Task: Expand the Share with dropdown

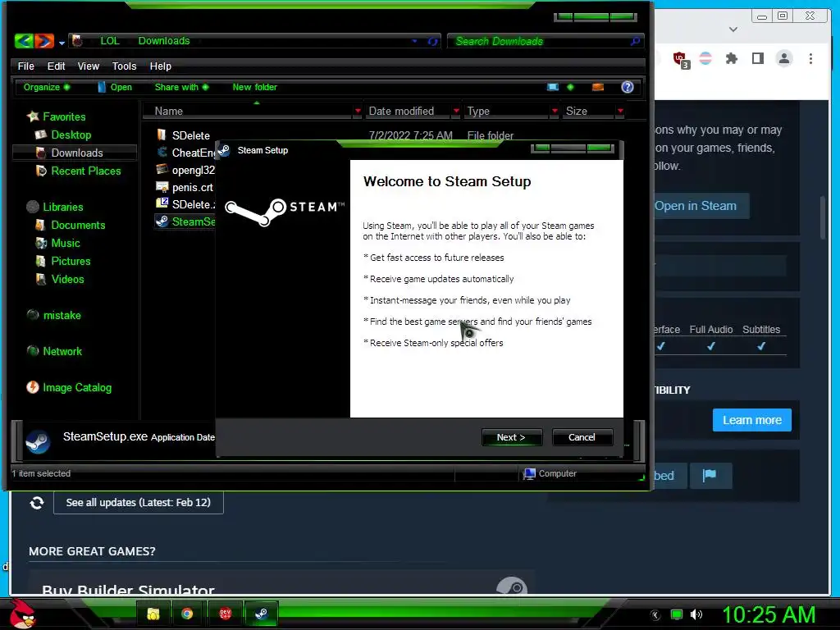Action: coord(181,87)
